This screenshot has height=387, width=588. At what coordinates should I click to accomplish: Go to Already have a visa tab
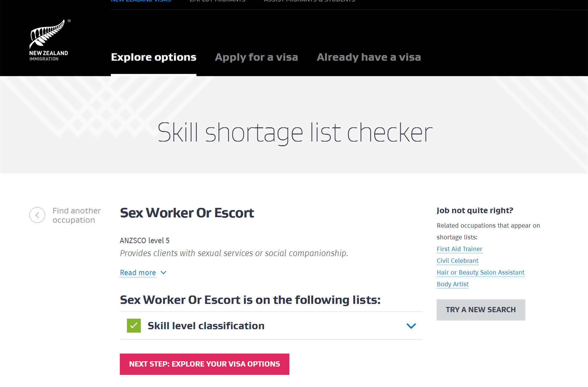point(369,57)
